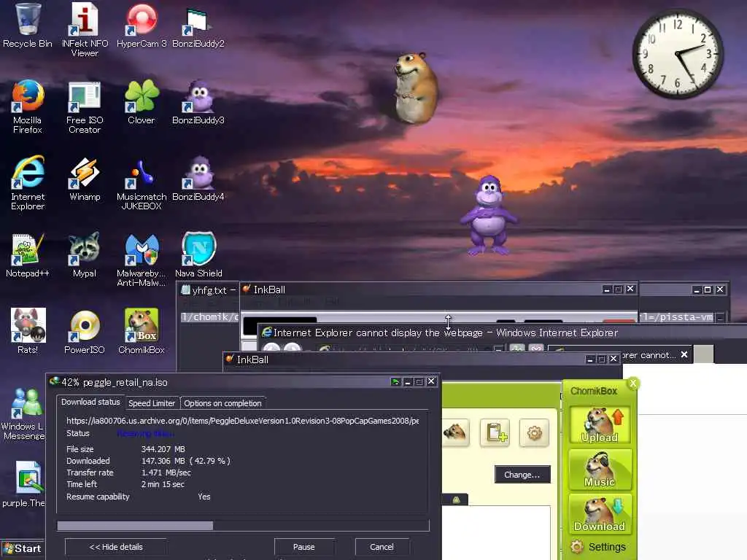
Task: Click the archive.org download URL text
Action: 242,421
